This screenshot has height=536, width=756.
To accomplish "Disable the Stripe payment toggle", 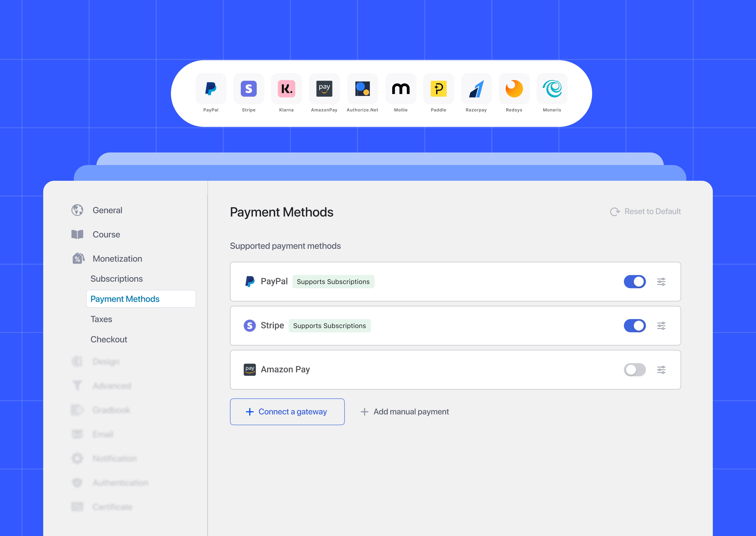I will pos(635,326).
